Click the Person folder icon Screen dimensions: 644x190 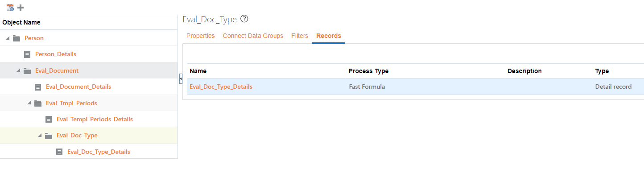point(17,38)
